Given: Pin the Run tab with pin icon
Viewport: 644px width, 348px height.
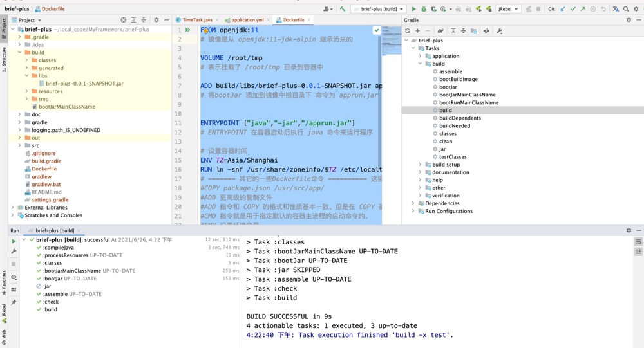Looking at the screenshot, I should (x=14, y=302).
